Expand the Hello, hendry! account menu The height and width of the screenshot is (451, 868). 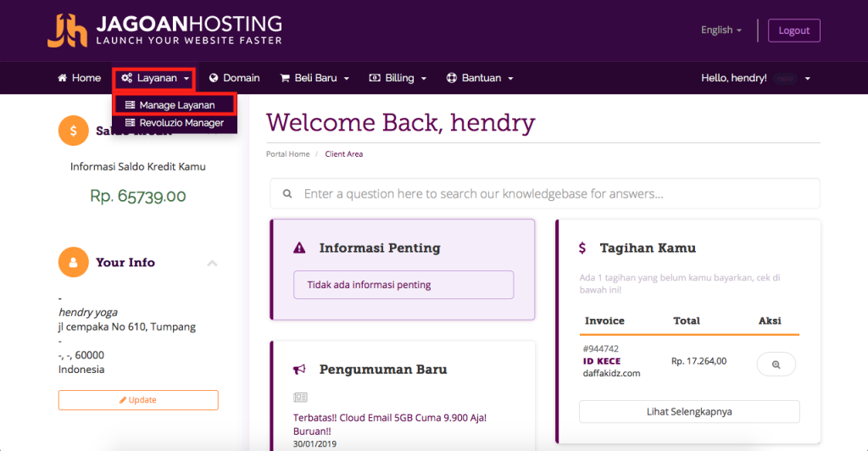pyautogui.click(x=755, y=78)
